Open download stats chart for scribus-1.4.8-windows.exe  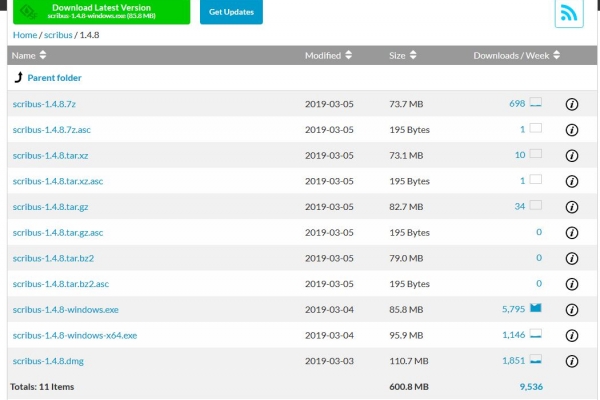pos(536,308)
